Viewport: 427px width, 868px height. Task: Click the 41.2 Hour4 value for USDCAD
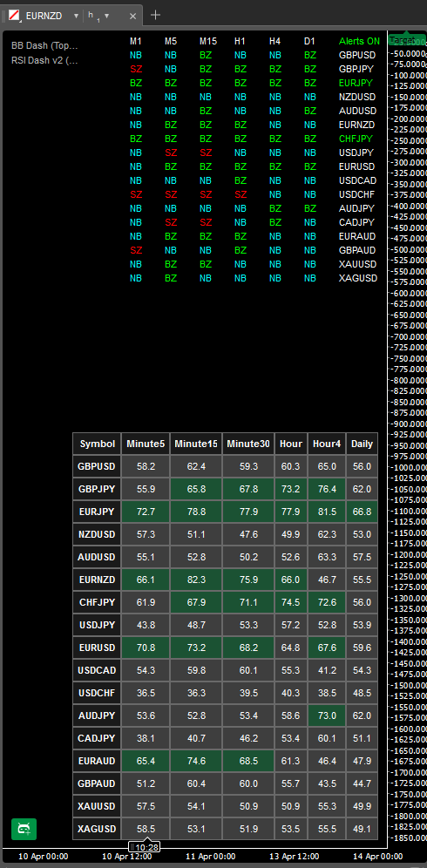[x=327, y=670]
